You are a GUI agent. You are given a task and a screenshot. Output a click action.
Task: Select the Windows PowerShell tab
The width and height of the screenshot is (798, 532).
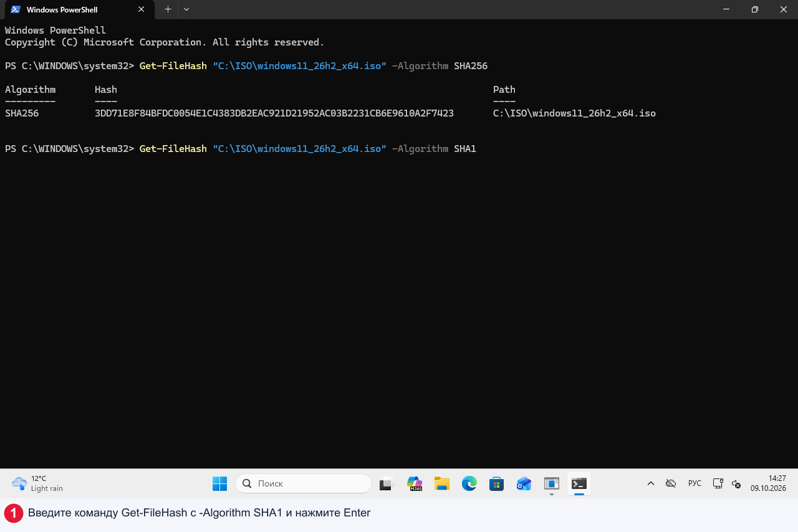click(79, 9)
